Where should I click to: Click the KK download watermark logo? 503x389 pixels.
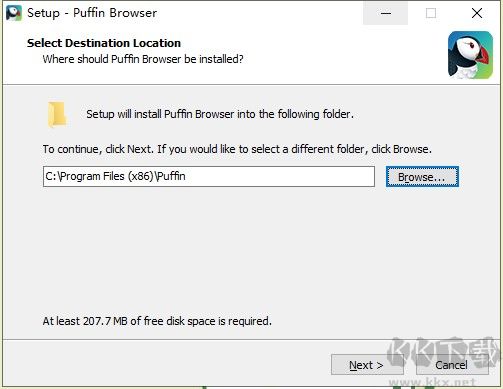point(444,355)
